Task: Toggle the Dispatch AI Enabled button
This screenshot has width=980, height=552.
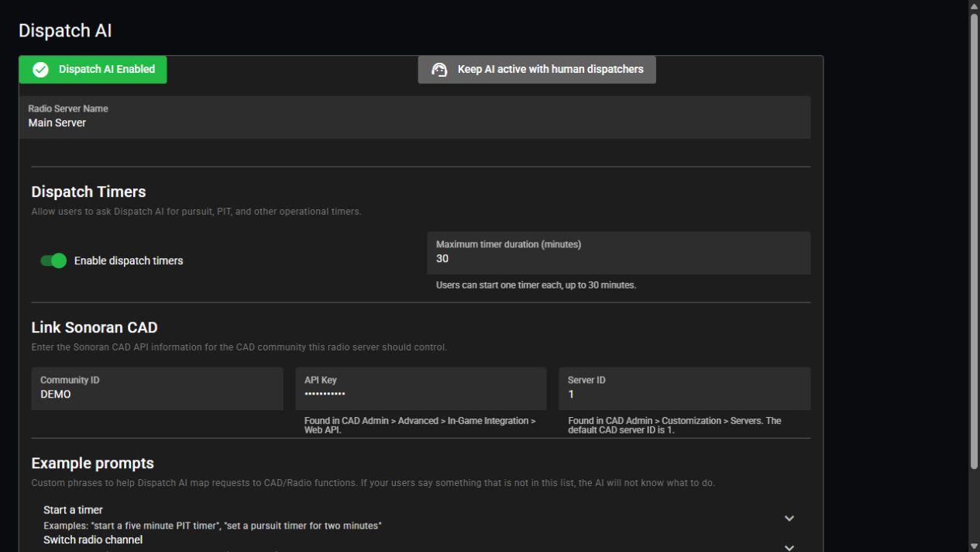Action: [x=93, y=69]
